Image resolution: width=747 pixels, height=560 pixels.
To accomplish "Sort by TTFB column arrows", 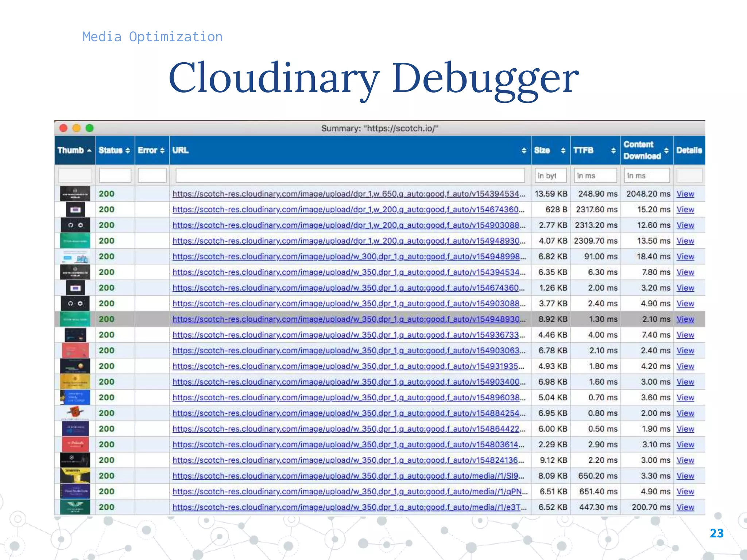I will point(614,150).
